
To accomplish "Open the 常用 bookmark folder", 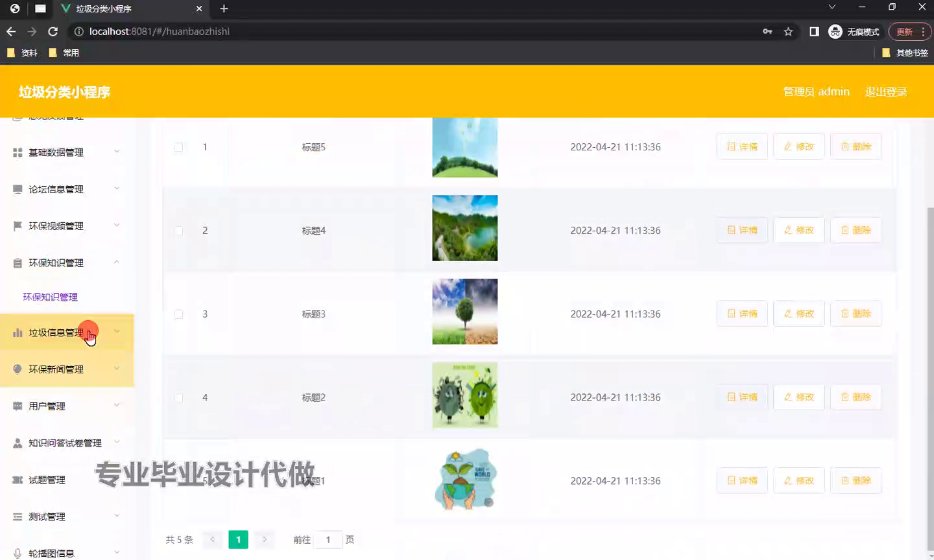I will 64,53.
